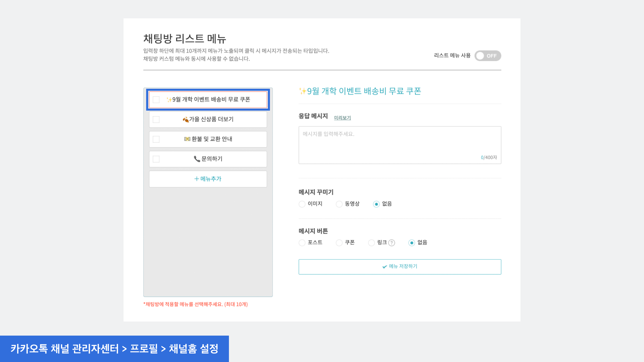Tick the 환불 및 교환 안내 checkbox
The width and height of the screenshot is (644, 362).
(156, 139)
